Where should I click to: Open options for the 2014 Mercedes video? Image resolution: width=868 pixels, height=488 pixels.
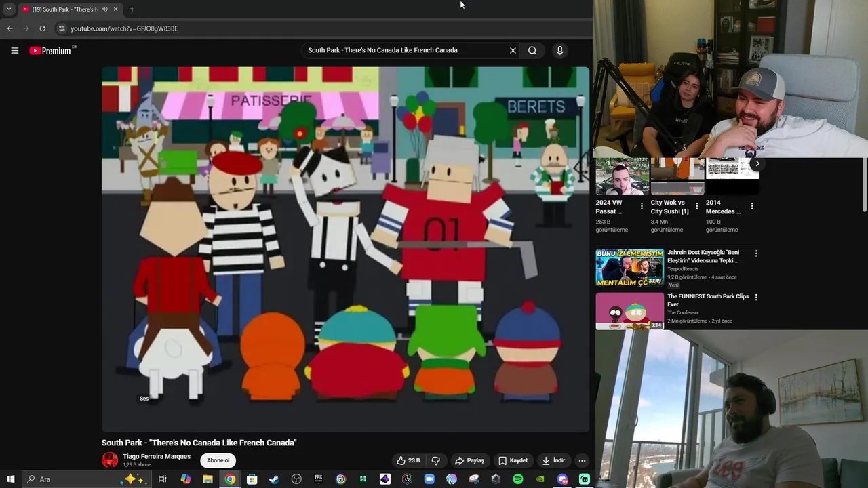(x=751, y=206)
